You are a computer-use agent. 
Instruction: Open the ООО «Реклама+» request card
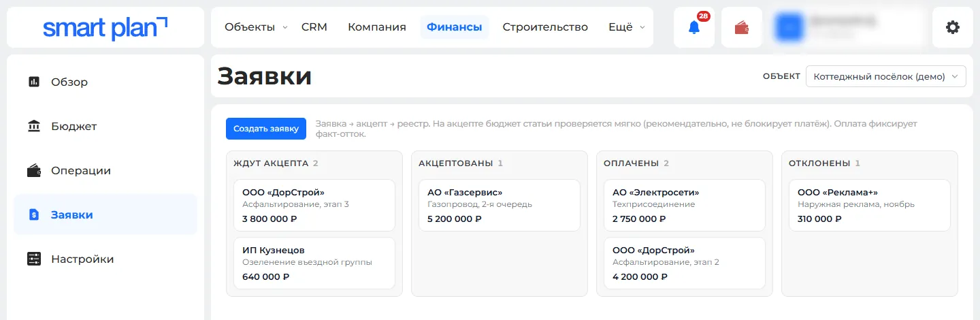pyautogui.click(x=870, y=206)
